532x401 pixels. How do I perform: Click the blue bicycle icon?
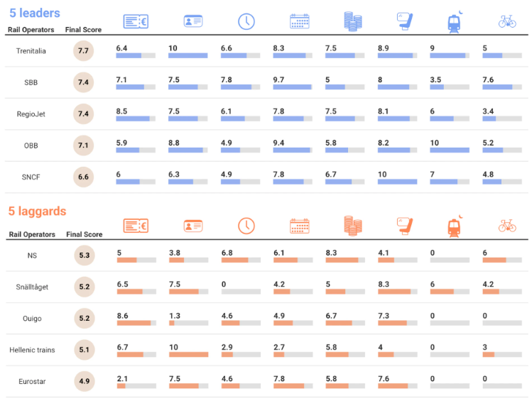507,21
